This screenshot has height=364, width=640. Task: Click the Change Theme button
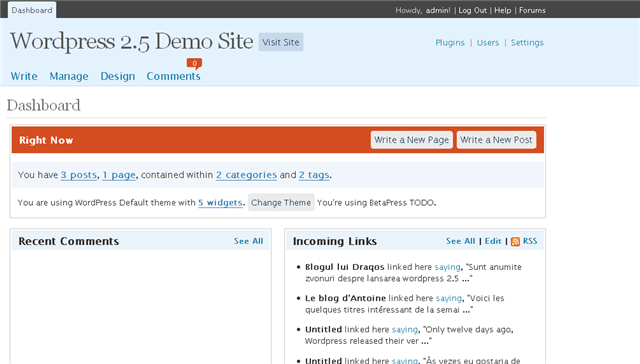(x=281, y=202)
